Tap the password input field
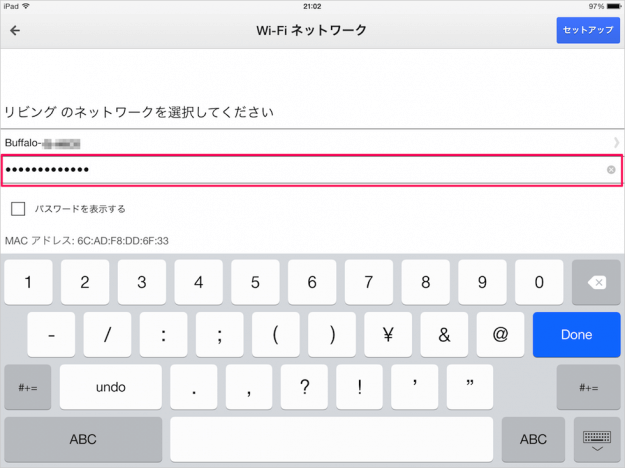 (300, 170)
